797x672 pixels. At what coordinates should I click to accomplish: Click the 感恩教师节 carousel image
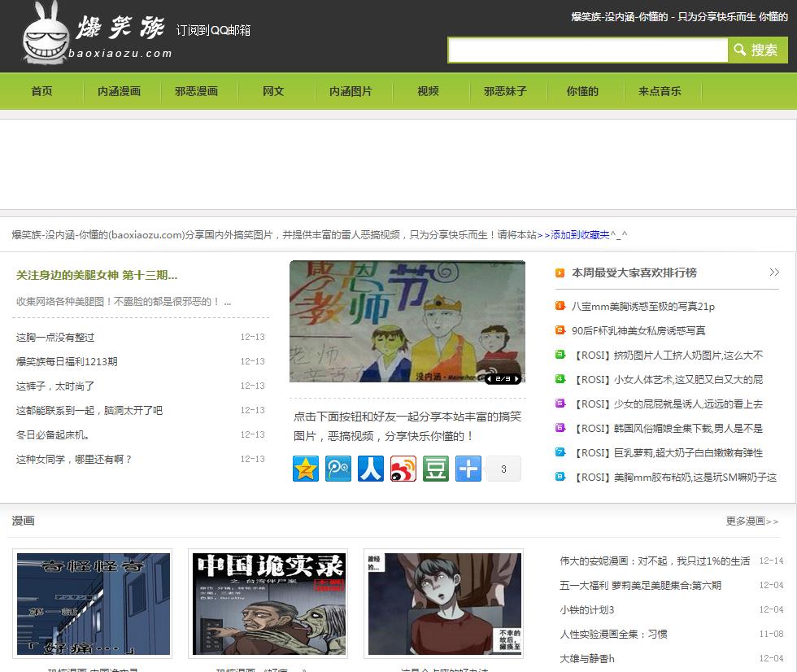click(407, 321)
